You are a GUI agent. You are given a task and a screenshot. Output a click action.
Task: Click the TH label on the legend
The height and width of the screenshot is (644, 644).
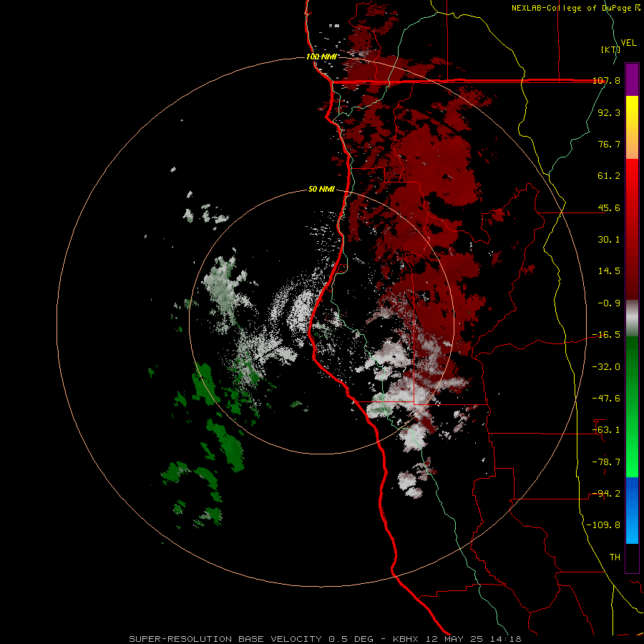tap(615, 557)
